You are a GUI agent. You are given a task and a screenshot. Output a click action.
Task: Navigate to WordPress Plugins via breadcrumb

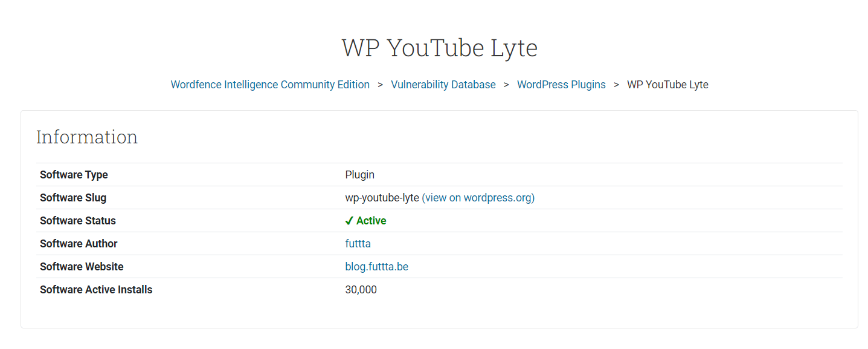[561, 85]
